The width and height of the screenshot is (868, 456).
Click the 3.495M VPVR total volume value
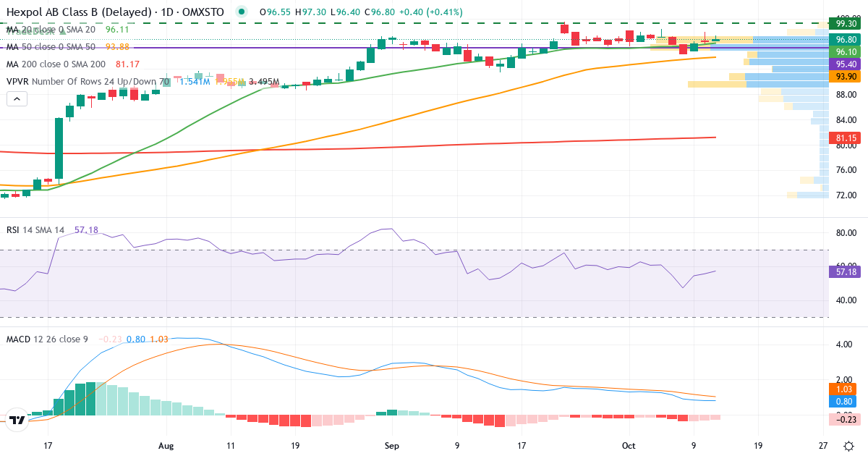pyautogui.click(x=263, y=82)
